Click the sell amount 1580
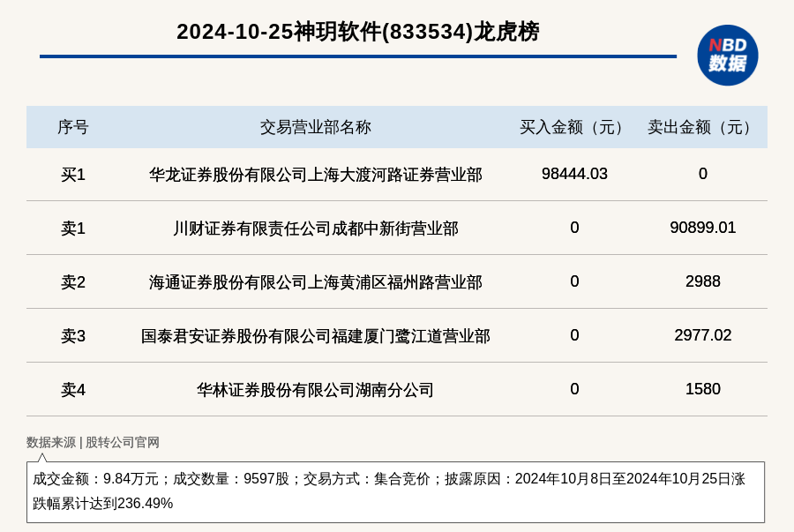The width and height of the screenshot is (794, 532). (702, 388)
